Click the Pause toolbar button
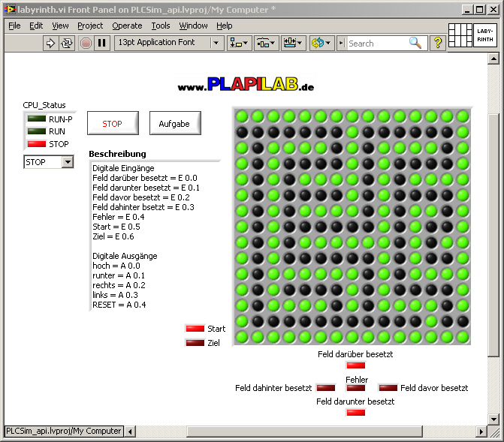 [x=102, y=43]
